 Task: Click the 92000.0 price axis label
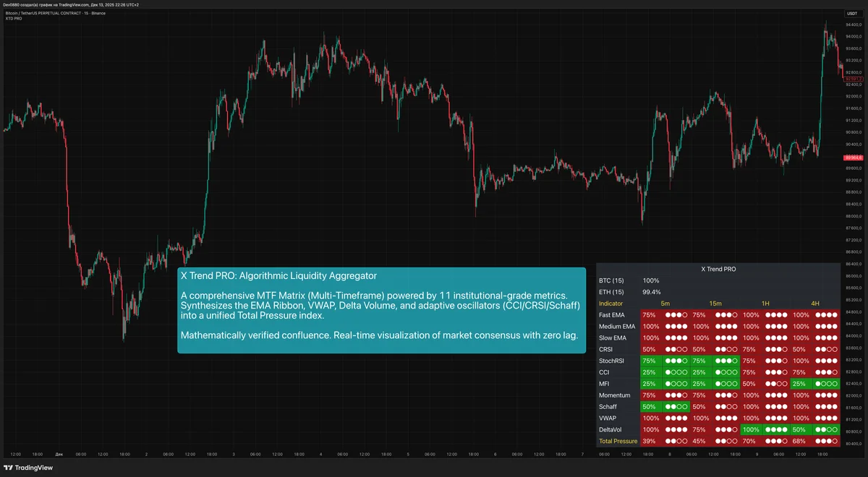pyautogui.click(x=854, y=96)
